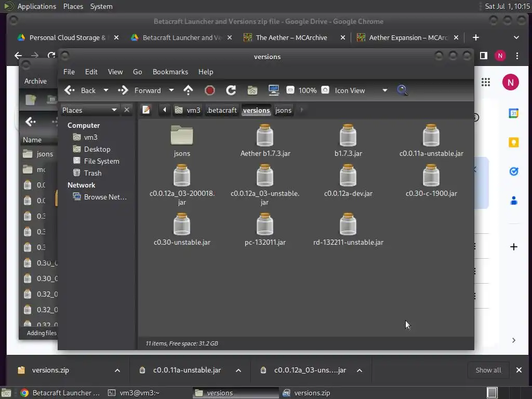Click the red Stop loading icon
The height and width of the screenshot is (399, 532).
(210, 90)
